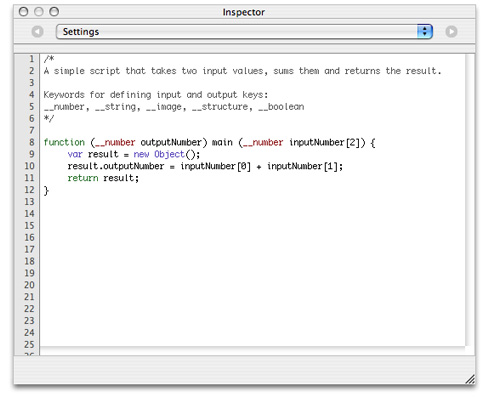Click line number 12 in the gutter
This screenshot has width=489, height=398.
click(x=29, y=190)
